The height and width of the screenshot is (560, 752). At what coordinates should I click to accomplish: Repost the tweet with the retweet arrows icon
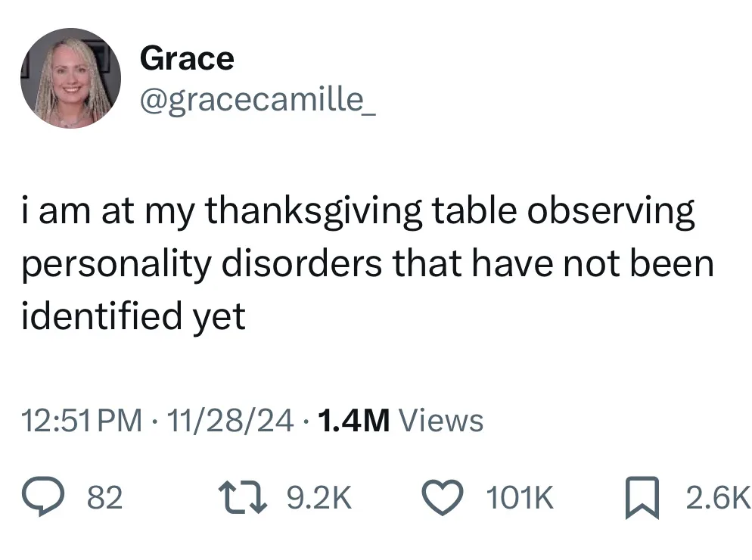(x=242, y=498)
